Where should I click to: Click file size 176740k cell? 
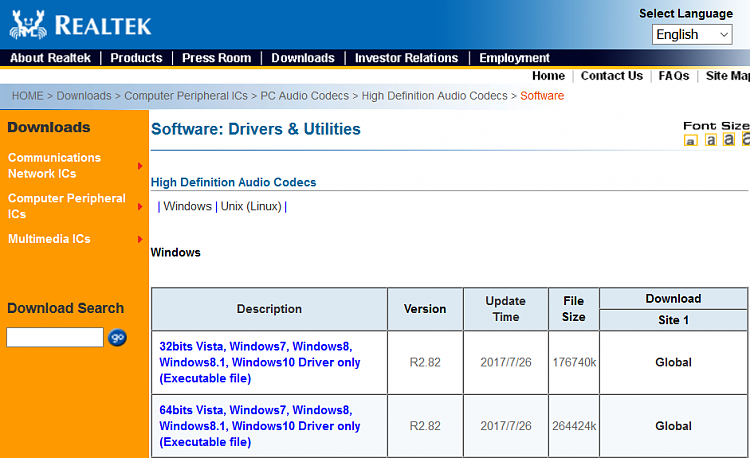[x=574, y=362]
